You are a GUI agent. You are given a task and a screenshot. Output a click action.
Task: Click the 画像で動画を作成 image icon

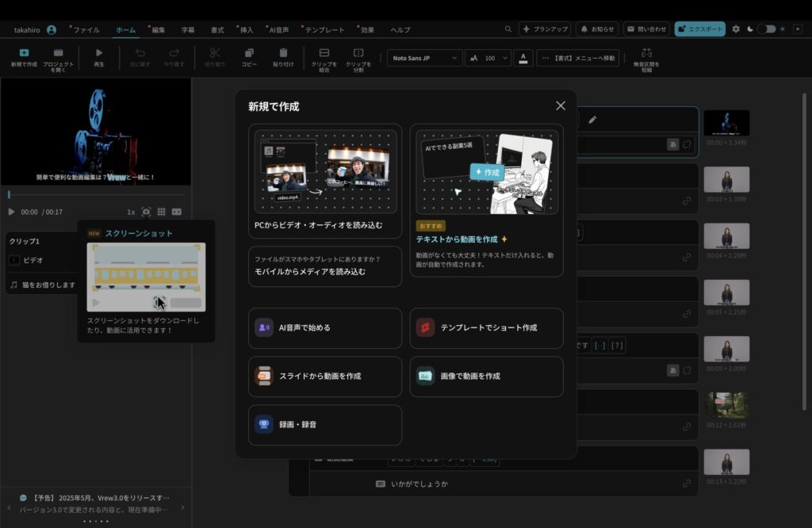[425, 376]
